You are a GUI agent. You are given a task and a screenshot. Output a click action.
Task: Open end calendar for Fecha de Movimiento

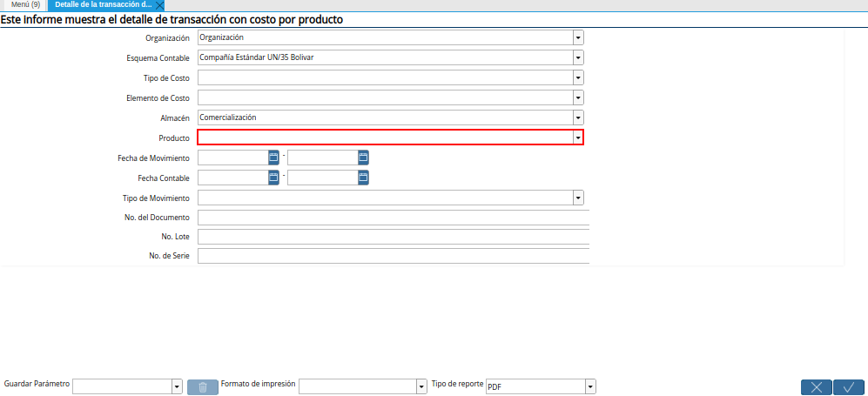pyautogui.click(x=363, y=158)
